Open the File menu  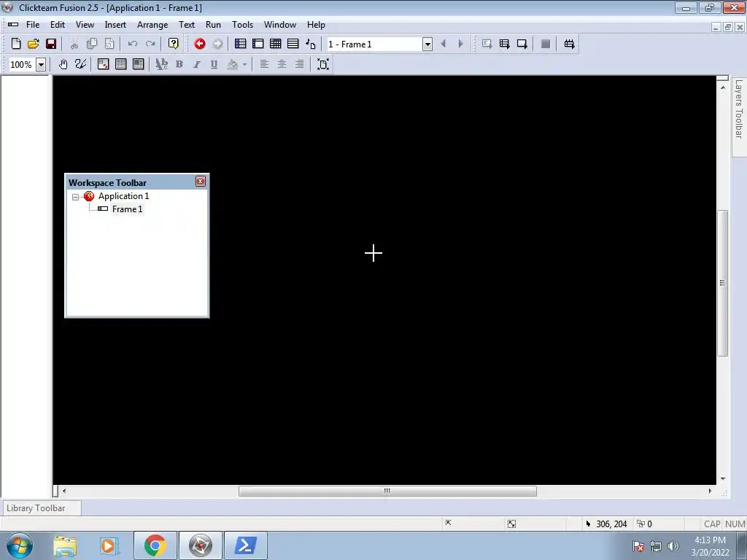pyautogui.click(x=33, y=25)
